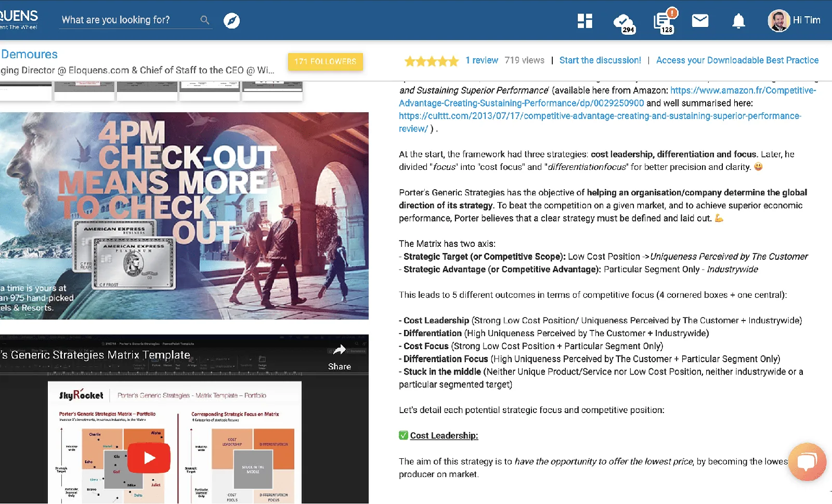Open the mail messages icon
Screen dimensions: 832x504
click(700, 21)
